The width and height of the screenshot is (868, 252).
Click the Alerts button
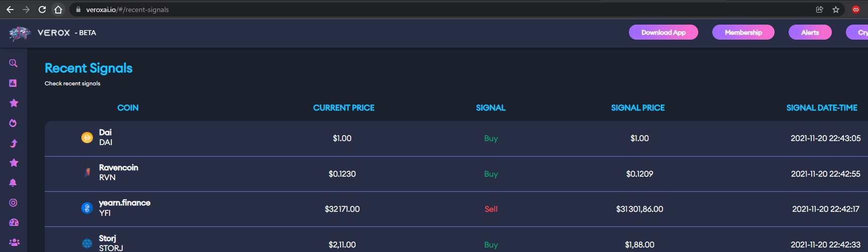point(810,32)
